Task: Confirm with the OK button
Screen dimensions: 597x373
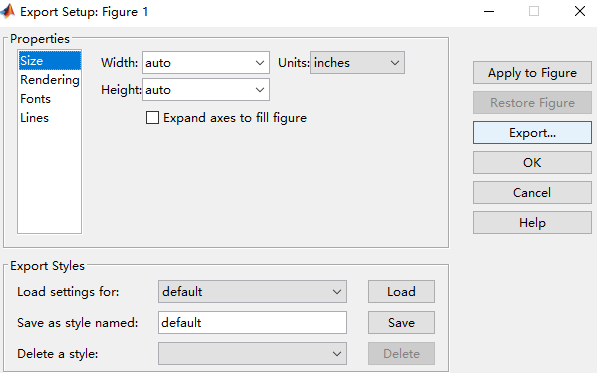Action: point(532,163)
